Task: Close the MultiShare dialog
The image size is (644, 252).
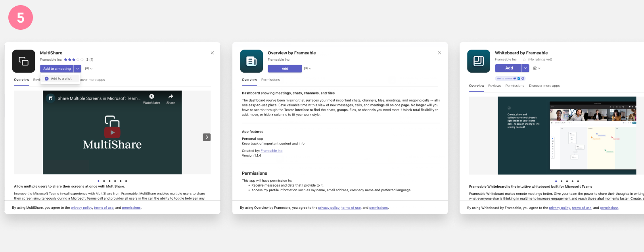Action: (212, 53)
